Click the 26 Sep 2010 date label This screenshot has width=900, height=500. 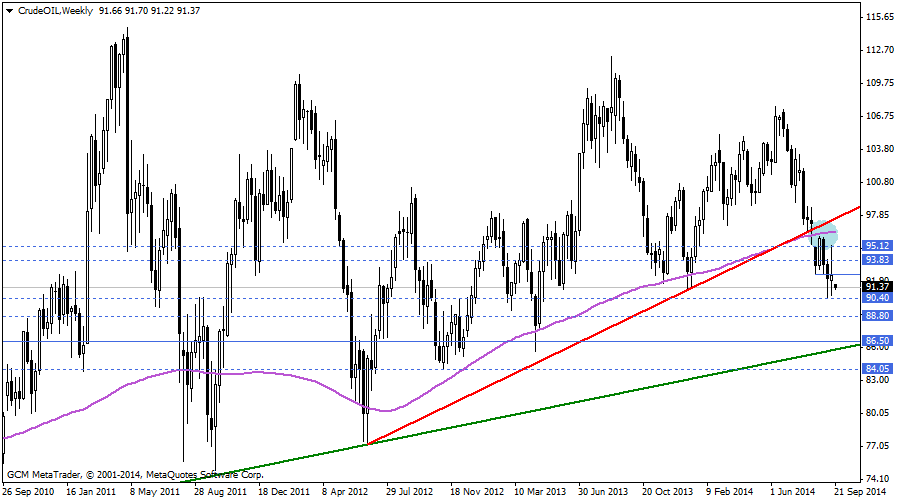pos(30,492)
